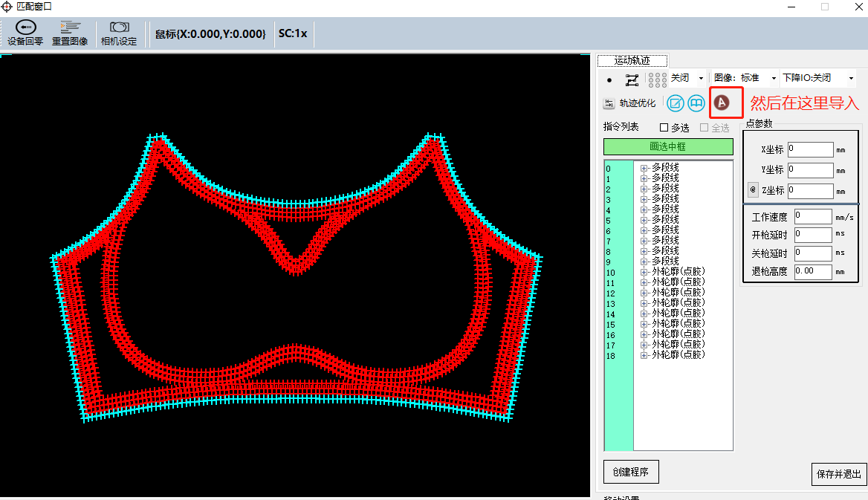Expand the row 10 外轮廓(点胶) tree node
This screenshot has height=500, width=868.
(644, 273)
